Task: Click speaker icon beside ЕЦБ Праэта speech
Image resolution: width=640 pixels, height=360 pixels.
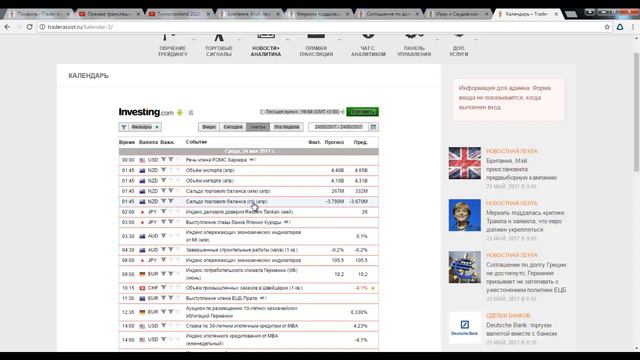Action: pyautogui.click(x=262, y=298)
